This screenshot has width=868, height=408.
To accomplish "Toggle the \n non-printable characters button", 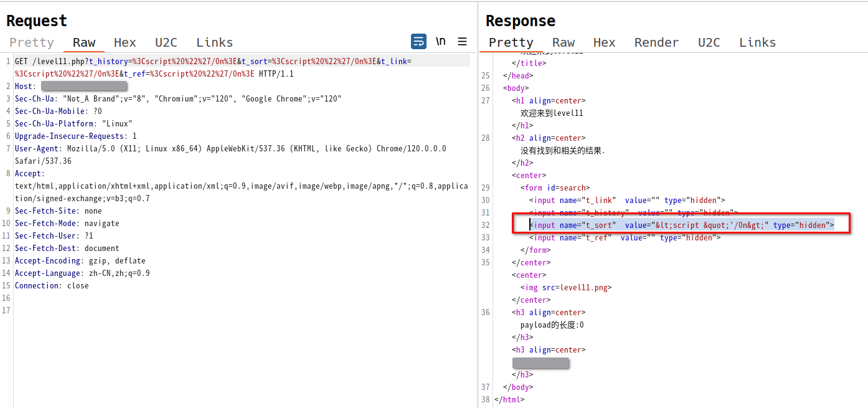I will [440, 42].
